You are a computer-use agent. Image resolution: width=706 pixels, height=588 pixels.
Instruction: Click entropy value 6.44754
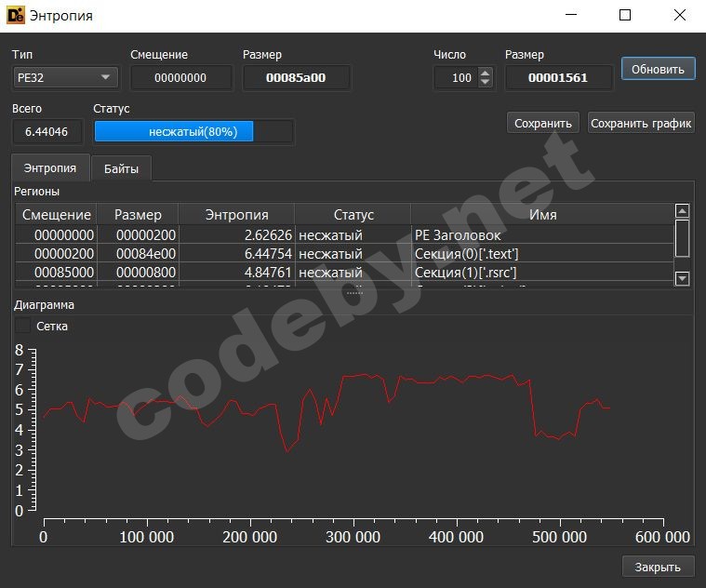(x=268, y=253)
